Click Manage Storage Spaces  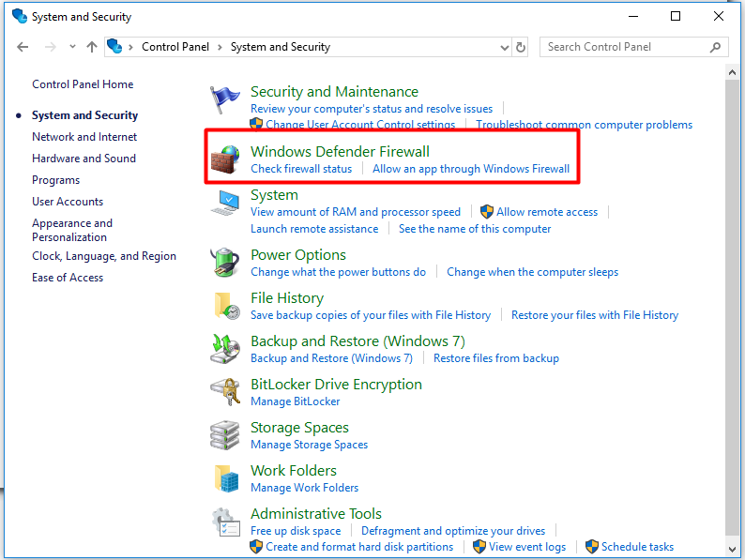point(309,445)
